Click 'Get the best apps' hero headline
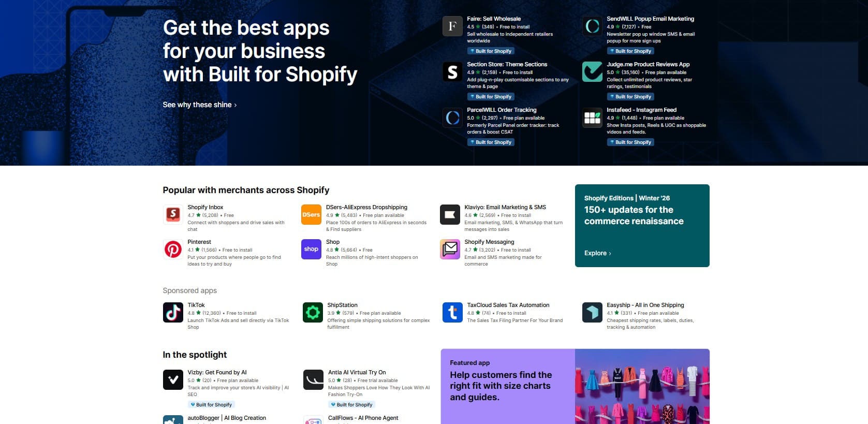The width and height of the screenshot is (868, 424). tap(260, 51)
